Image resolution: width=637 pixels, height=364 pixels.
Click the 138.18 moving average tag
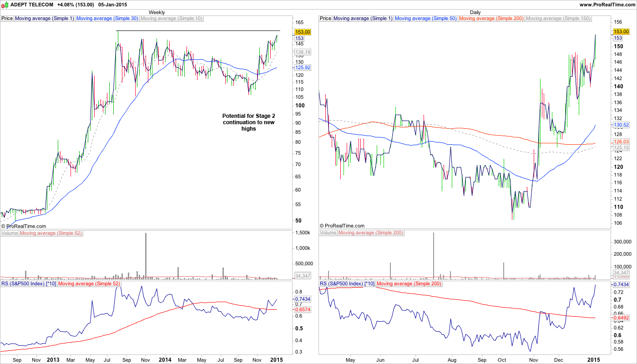[303, 52]
